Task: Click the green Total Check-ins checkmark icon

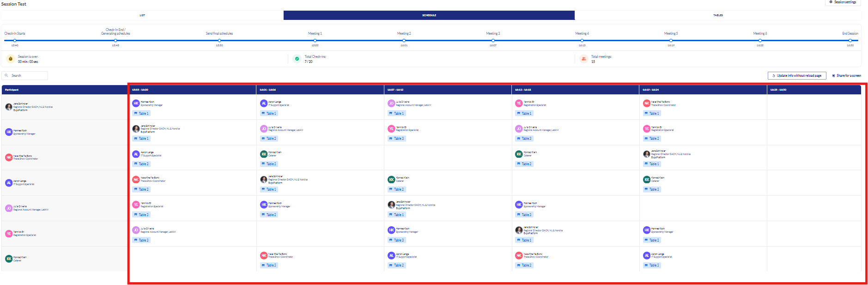Action: coord(297,59)
